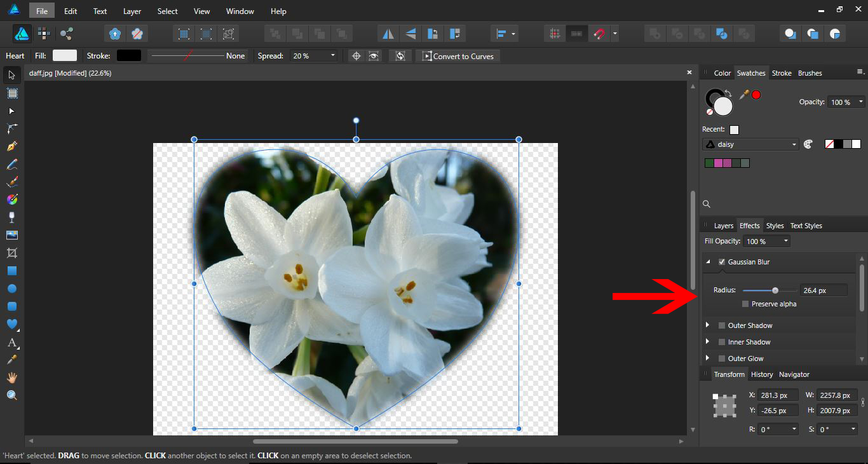Screen dimensions: 868x464
Task: Pick the Ellipse tool
Action: click(11, 289)
